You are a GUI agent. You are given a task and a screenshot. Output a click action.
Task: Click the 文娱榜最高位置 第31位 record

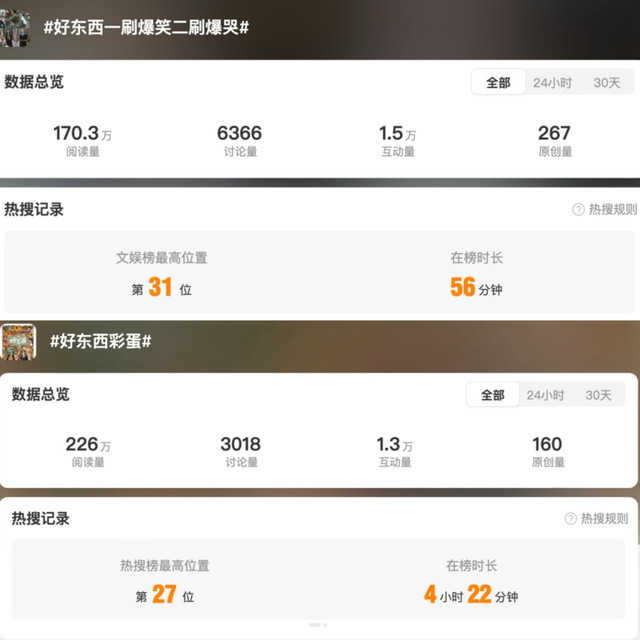coord(162,274)
